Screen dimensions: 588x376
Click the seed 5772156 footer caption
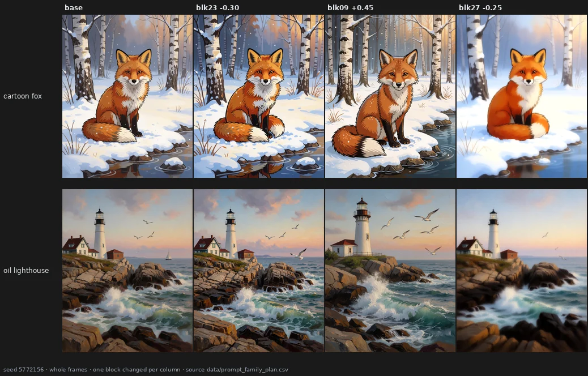(146, 370)
